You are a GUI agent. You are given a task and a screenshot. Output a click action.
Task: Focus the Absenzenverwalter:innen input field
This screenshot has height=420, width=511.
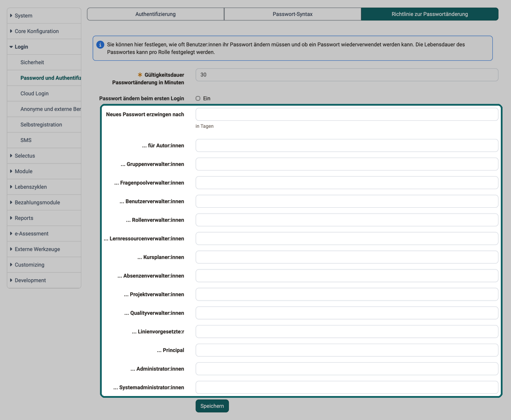[347, 276]
